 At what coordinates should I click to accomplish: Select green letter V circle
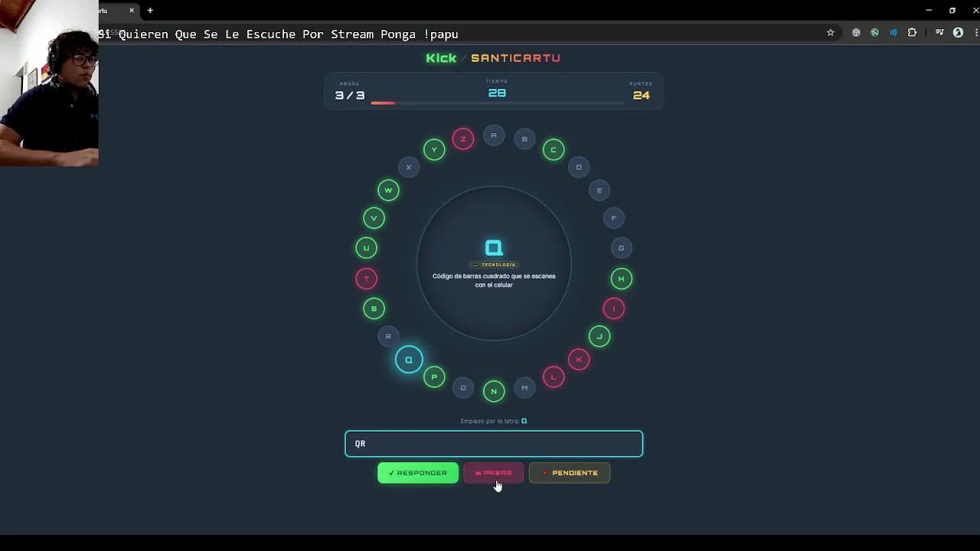374,218
